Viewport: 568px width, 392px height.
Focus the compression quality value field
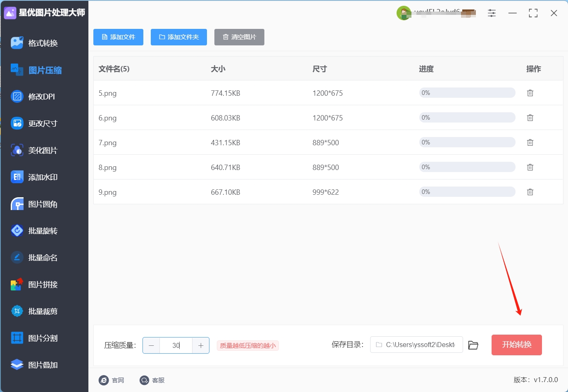(x=176, y=345)
